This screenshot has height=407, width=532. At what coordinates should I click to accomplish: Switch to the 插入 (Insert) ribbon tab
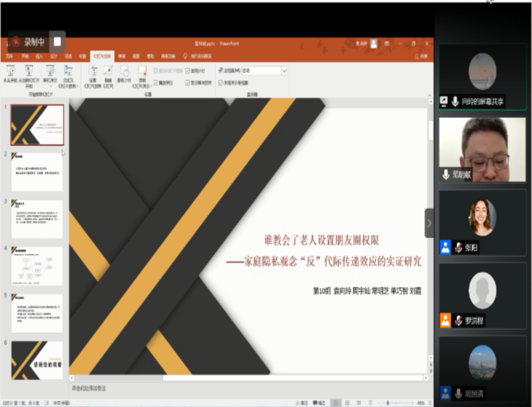click(x=39, y=56)
